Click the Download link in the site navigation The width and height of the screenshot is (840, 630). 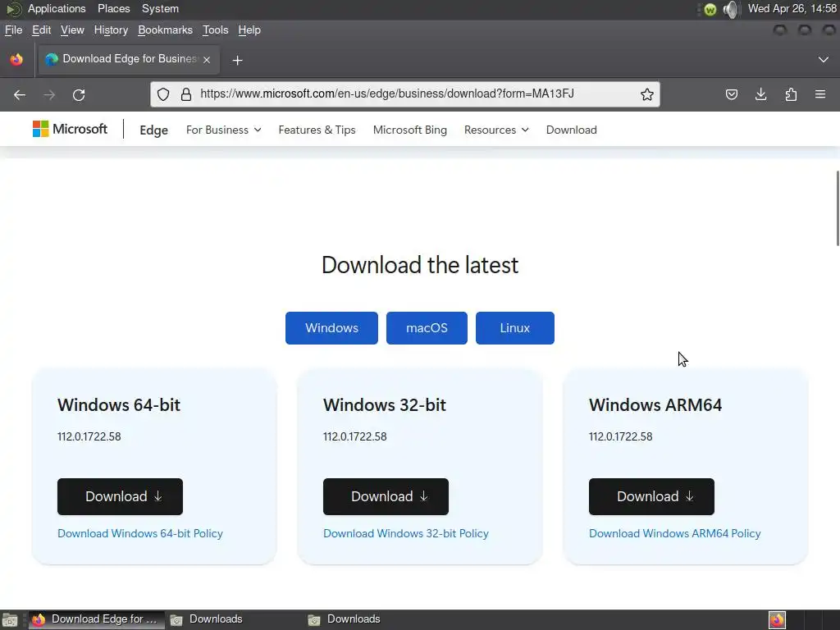tap(571, 130)
